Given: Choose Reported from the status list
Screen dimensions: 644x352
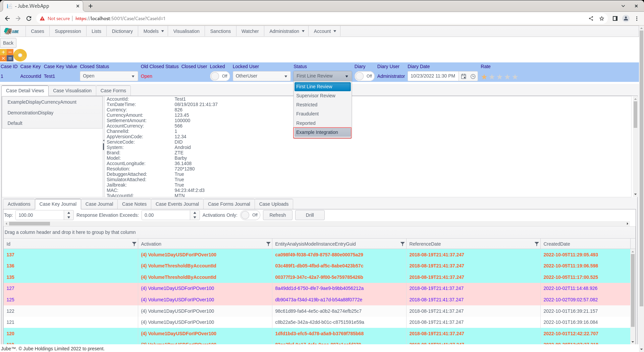Looking at the screenshot, I should [322, 123].
